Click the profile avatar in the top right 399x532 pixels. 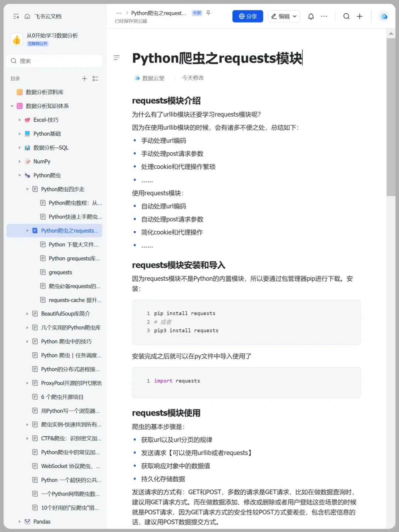[383, 16]
